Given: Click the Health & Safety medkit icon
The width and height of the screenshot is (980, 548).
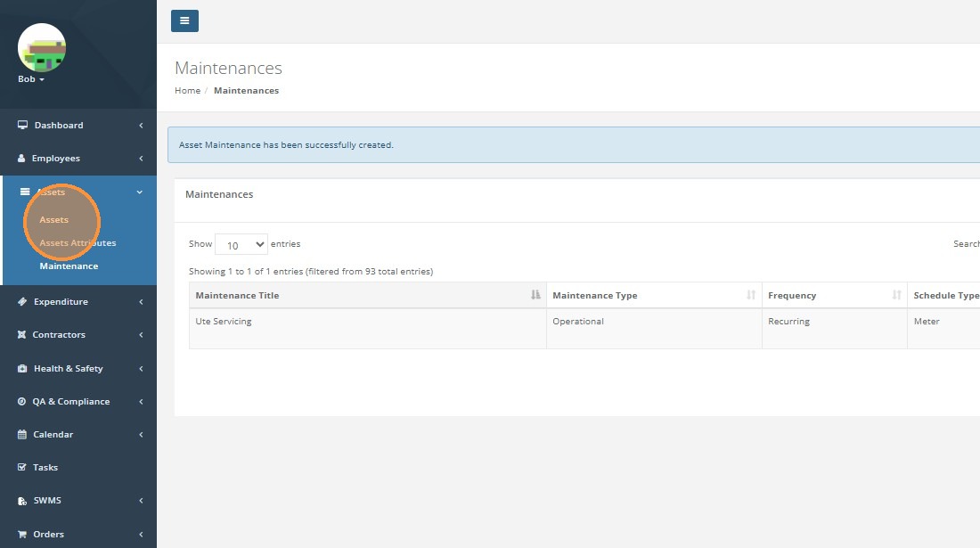Looking at the screenshot, I should (x=23, y=369).
